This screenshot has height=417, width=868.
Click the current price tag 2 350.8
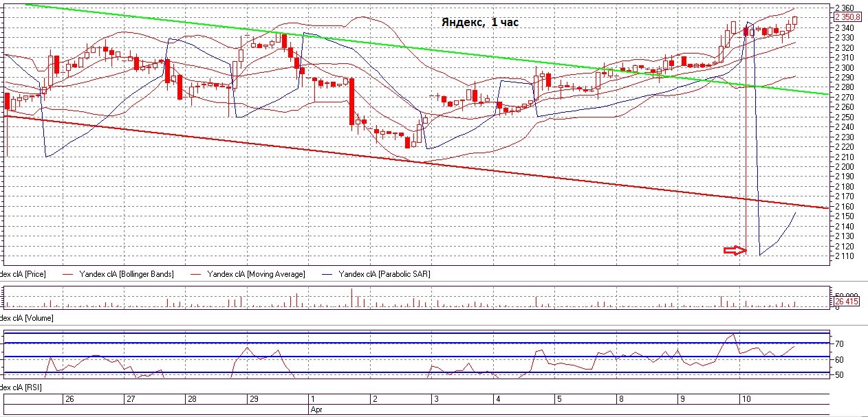[x=848, y=17]
